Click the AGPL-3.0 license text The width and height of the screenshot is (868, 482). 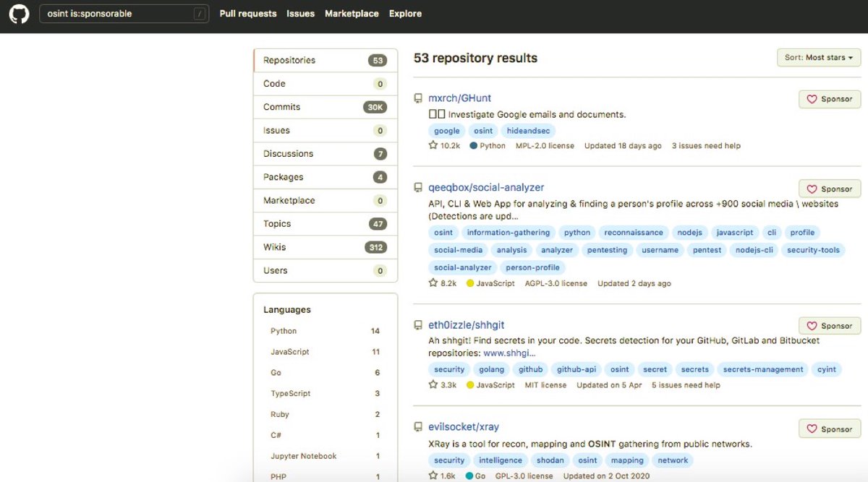(x=556, y=283)
